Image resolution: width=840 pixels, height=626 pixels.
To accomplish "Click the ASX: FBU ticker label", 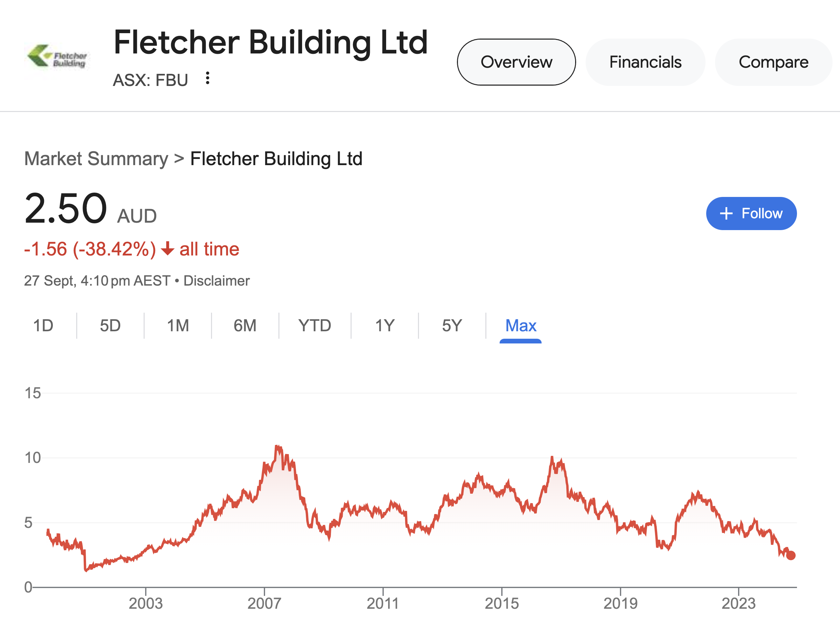I will pyautogui.click(x=150, y=80).
